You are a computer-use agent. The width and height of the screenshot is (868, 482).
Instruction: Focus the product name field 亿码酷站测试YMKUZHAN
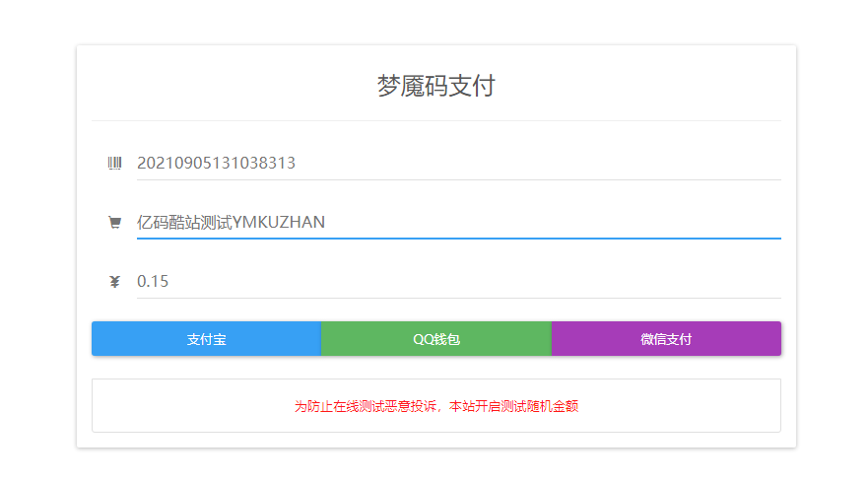point(459,222)
